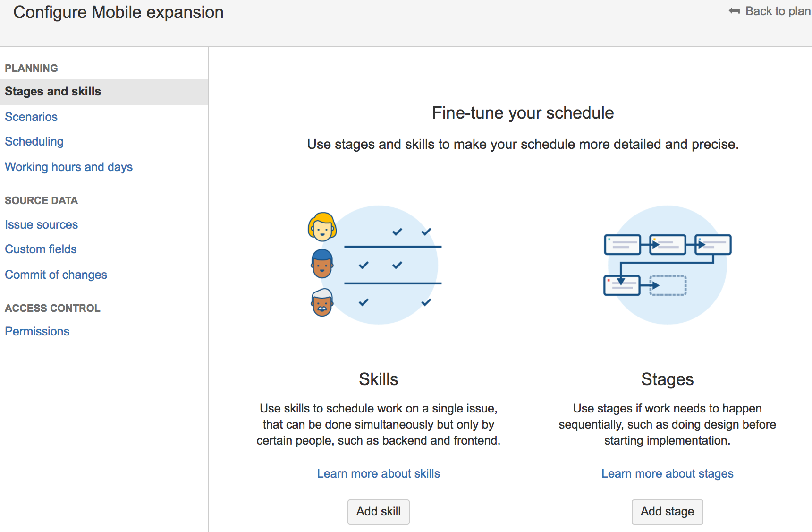Open the Scheduling settings page

click(34, 142)
